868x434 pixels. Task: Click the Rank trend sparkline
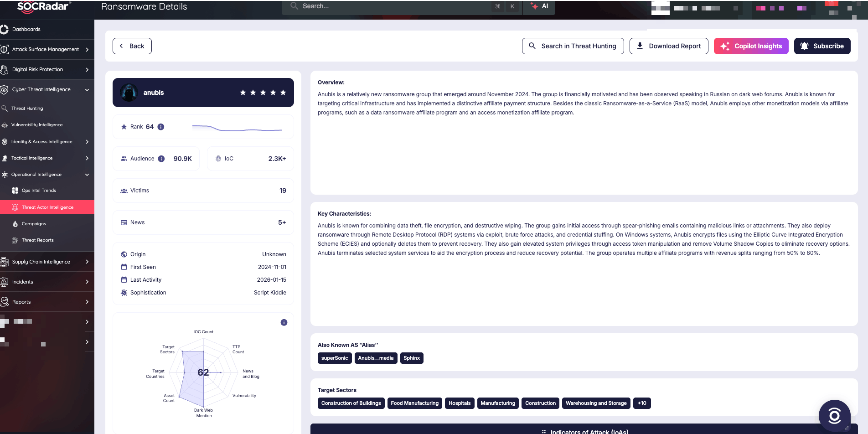tap(237, 128)
